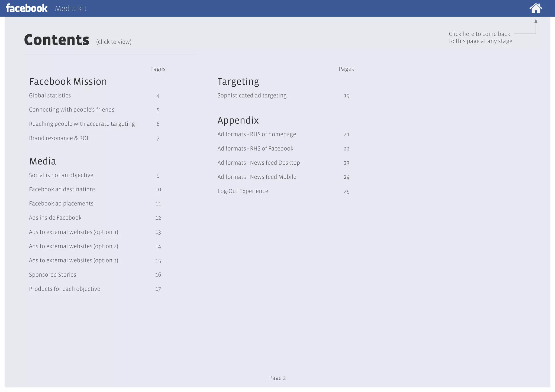This screenshot has width=555, height=392.
Task: Jump to Log-Out Experience page
Action: pos(243,191)
